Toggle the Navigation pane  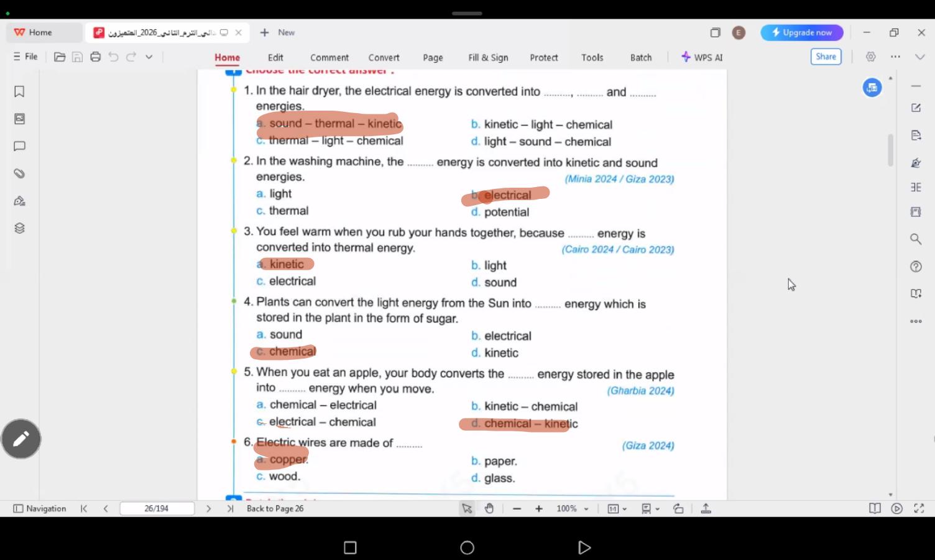[x=40, y=508]
